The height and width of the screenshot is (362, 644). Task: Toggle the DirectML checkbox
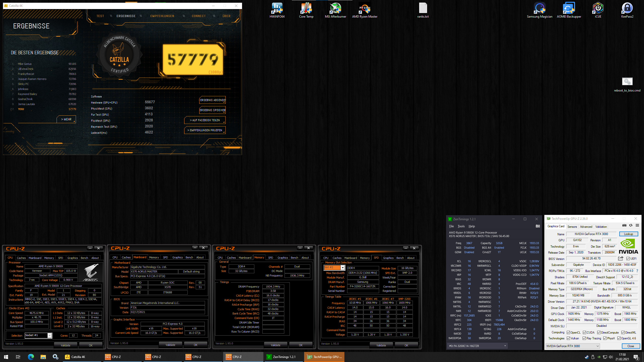623,333
